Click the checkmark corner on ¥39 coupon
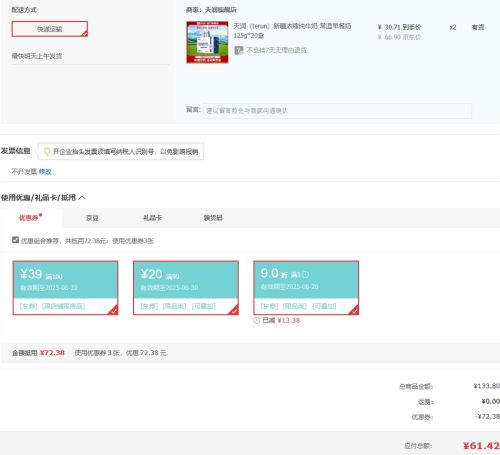This screenshot has height=455, width=500. pos(113,310)
